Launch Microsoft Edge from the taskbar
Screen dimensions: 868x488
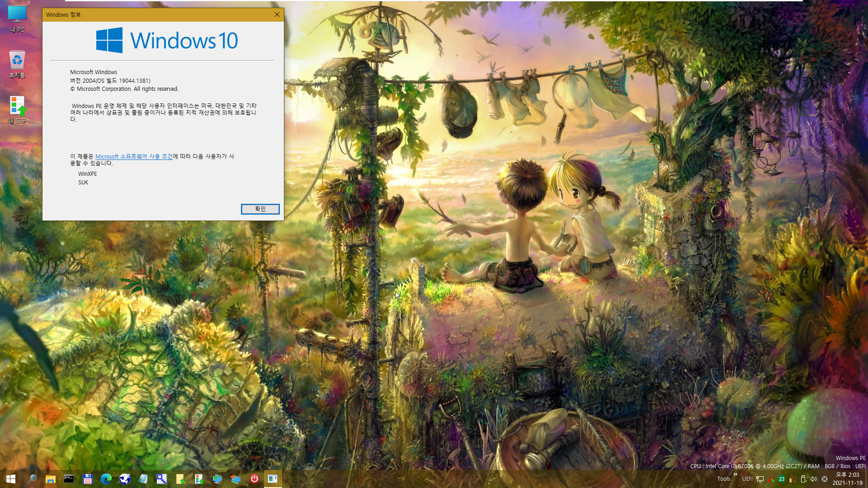tap(106, 479)
